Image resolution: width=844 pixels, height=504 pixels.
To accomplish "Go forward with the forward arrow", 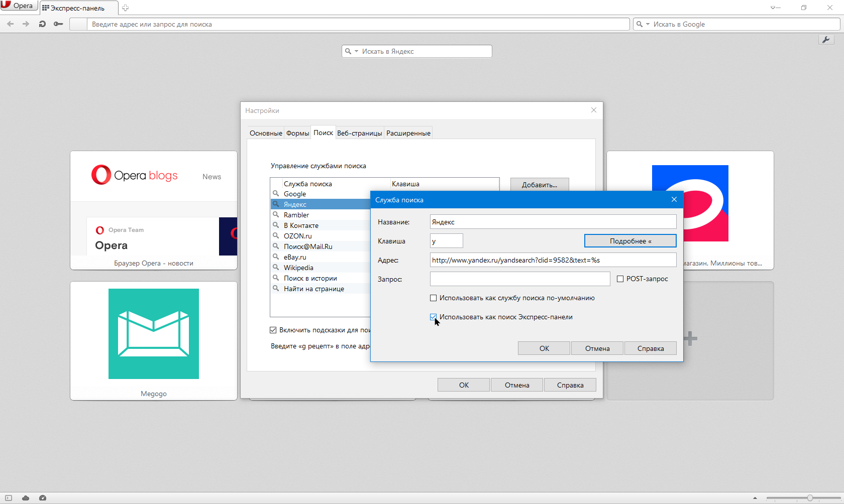I will click(26, 24).
